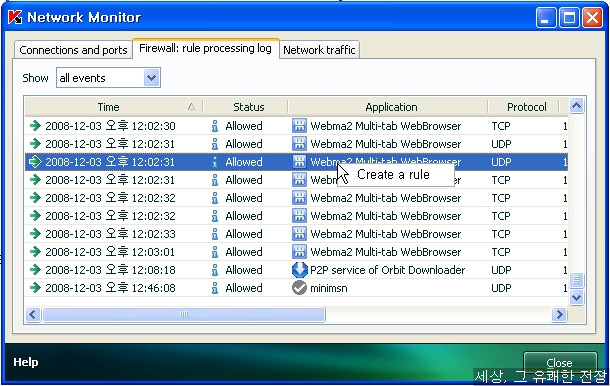Click green arrow icon in 12:02:33 row
The image size is (610, 386).
35,233
